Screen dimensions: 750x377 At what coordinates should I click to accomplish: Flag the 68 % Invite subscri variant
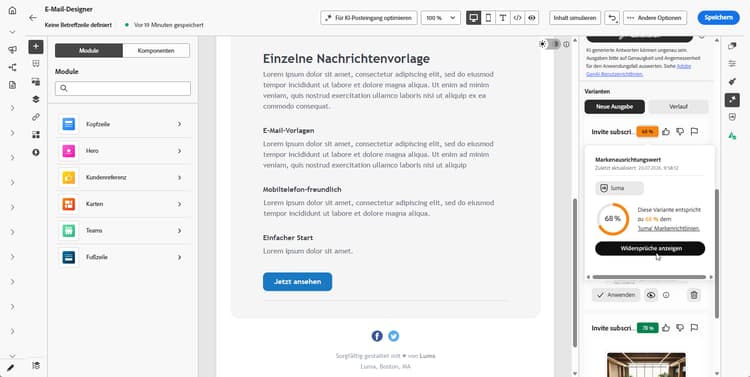click(694, 132)
